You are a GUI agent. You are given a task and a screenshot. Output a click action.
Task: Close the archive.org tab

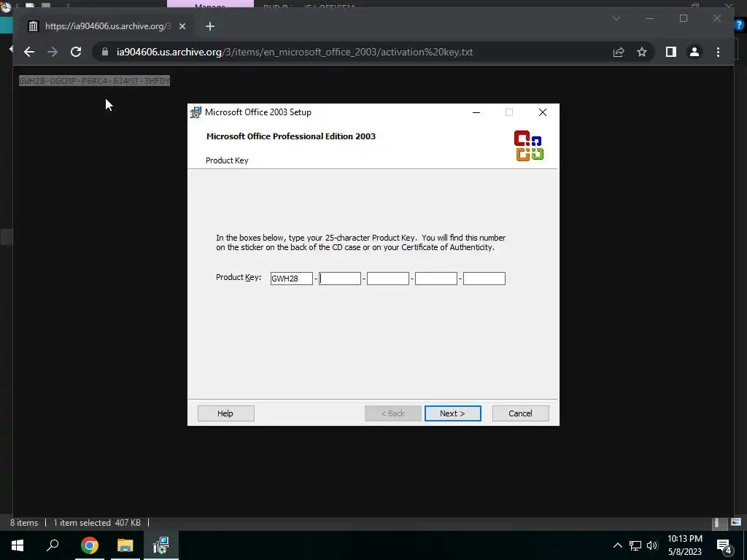182,26
